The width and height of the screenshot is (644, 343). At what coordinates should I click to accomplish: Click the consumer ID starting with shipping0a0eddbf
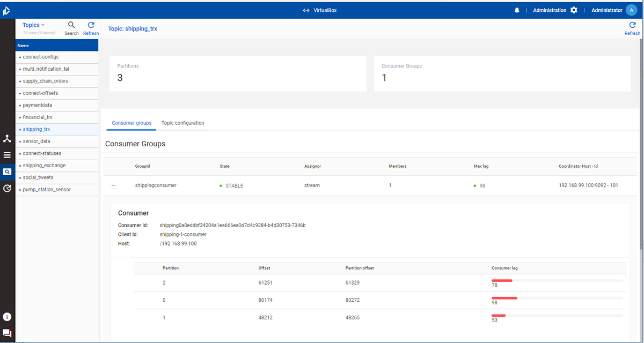coord(232,225)
